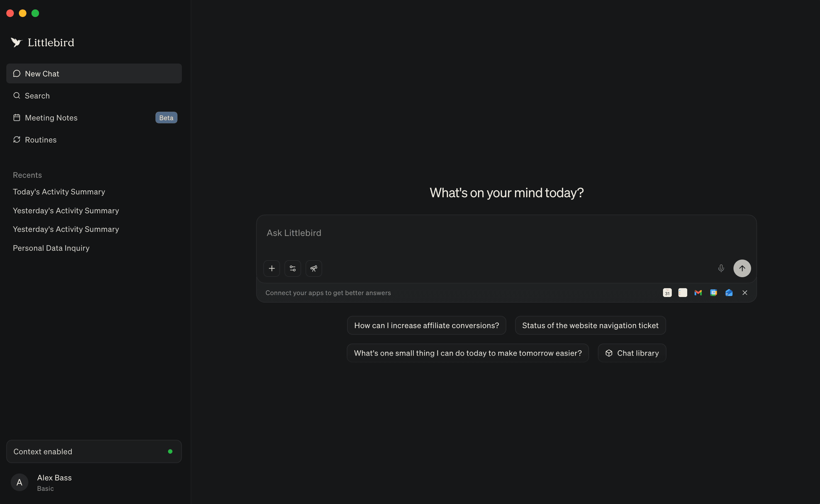Viewport: 820px width, 504px height.
Task: Open the Search panel in the sidebar
Action: point(37,96)
